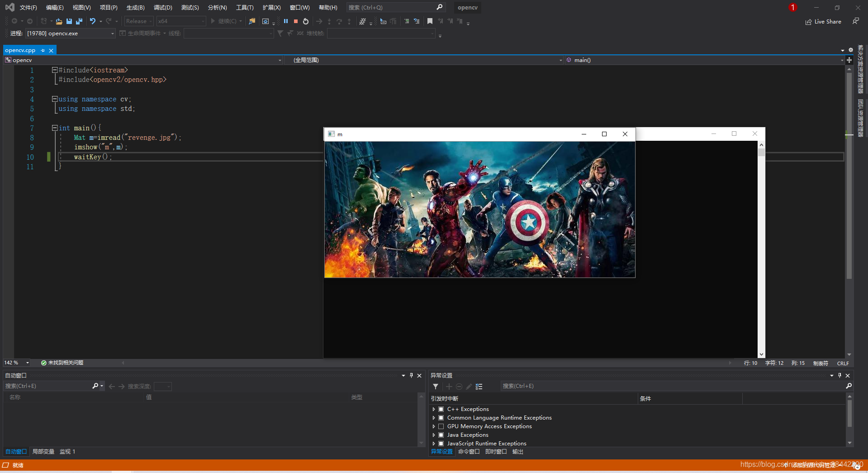Pause debugging with the Break All icon
The image size is (868, 473).
pyautogui.click(x=286, y=21)
